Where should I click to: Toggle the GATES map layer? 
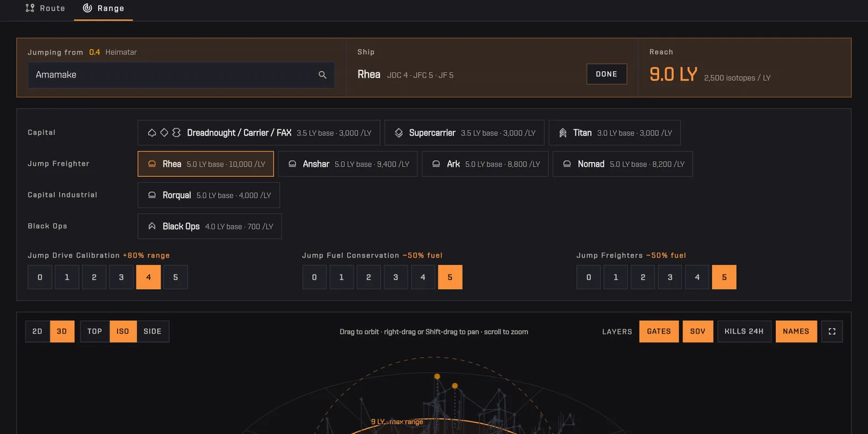[x=659, y=331]
